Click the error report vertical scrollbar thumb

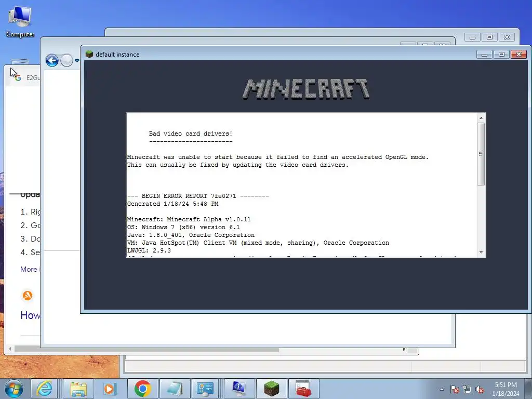click(481, 154)
